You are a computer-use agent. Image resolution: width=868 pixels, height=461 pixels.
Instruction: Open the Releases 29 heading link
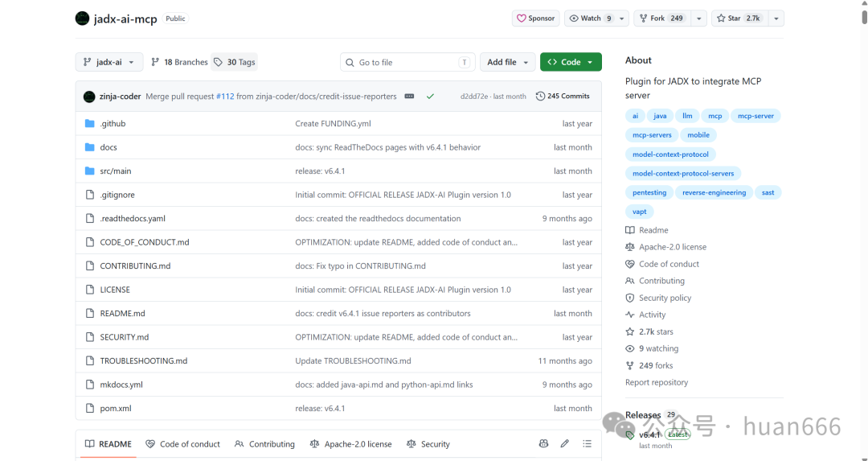pos(651,415)
